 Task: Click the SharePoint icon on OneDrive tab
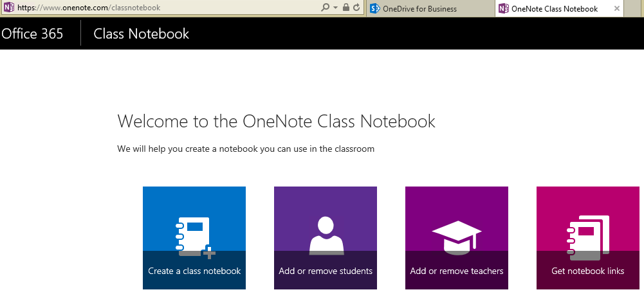(374, 8)
